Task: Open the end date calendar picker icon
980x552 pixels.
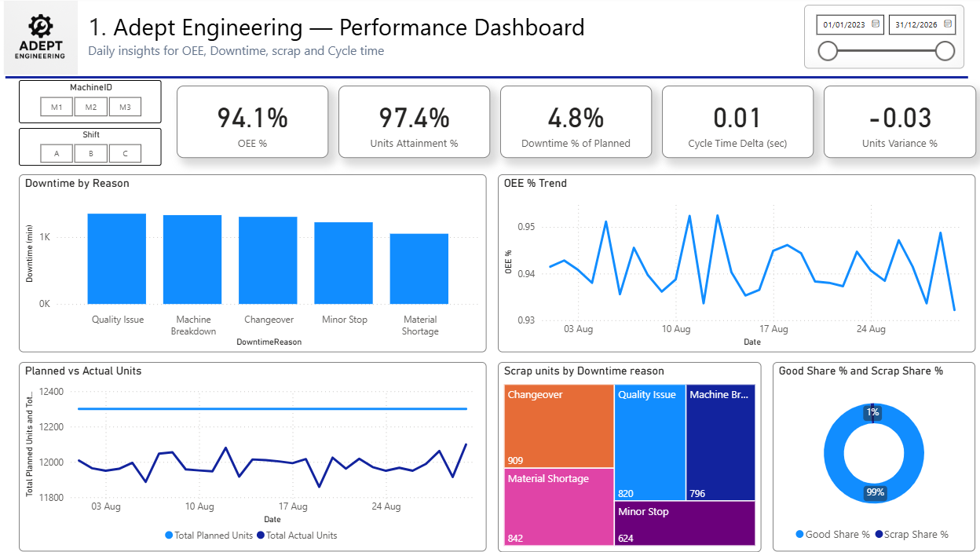Action: 948,24
